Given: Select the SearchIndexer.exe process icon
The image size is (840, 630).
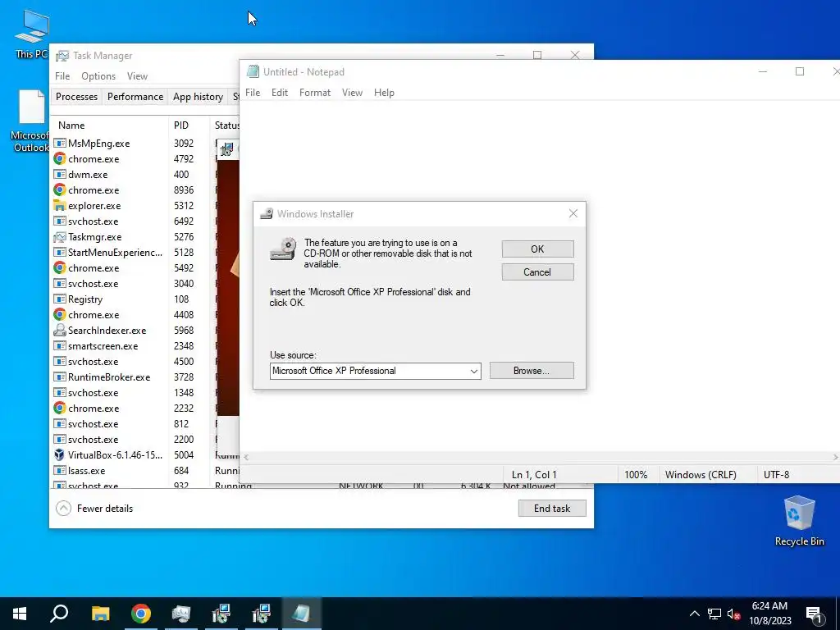Looking at the screenshot, I should pos(59,331).
